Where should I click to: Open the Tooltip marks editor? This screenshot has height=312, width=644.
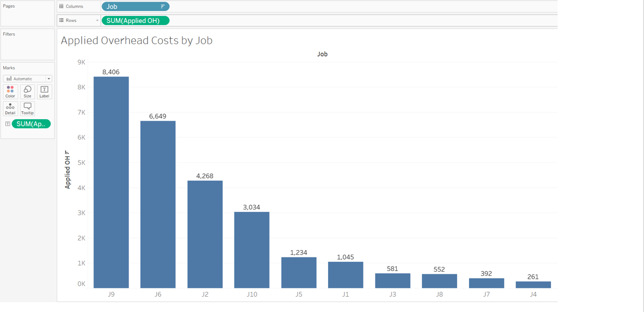(x=27, y=108)
